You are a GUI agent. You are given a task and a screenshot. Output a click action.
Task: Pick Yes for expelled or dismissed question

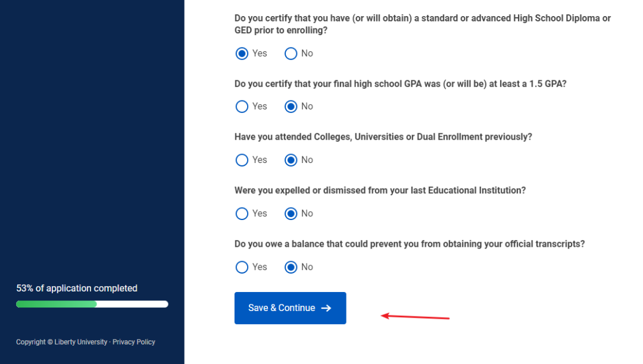tap(242, 214)
